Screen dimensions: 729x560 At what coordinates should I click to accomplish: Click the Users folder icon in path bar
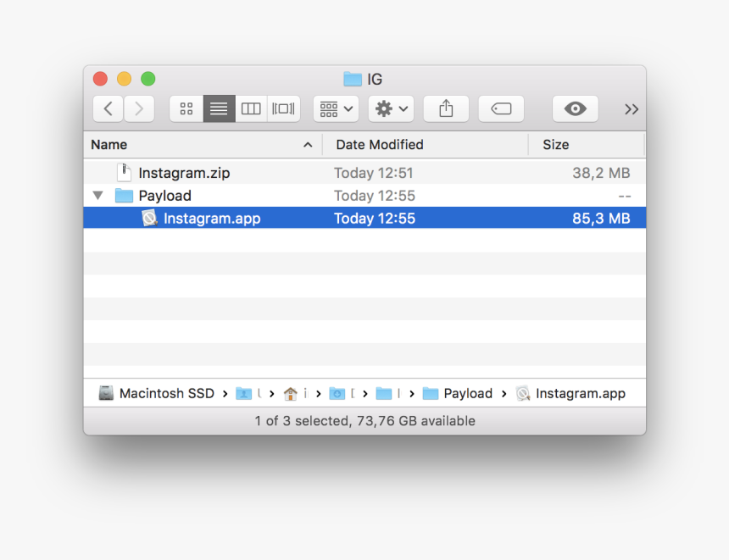click(x=243, y=394)
